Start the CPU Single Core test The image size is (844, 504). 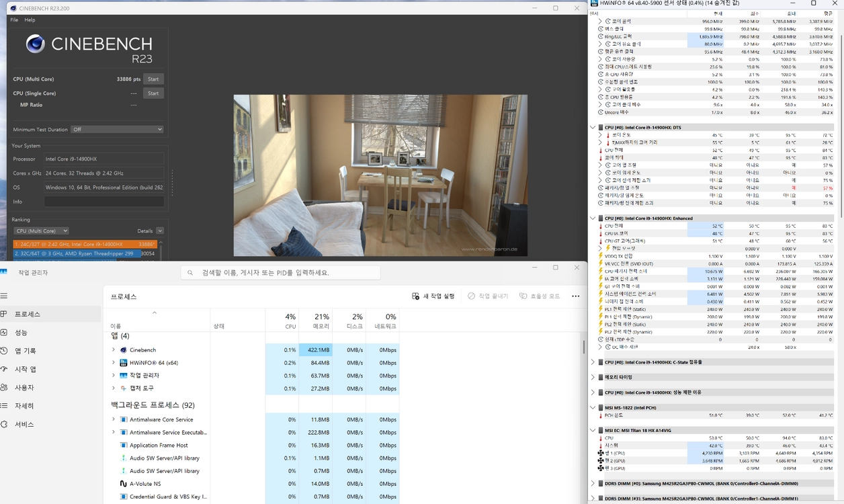point(153,93)
